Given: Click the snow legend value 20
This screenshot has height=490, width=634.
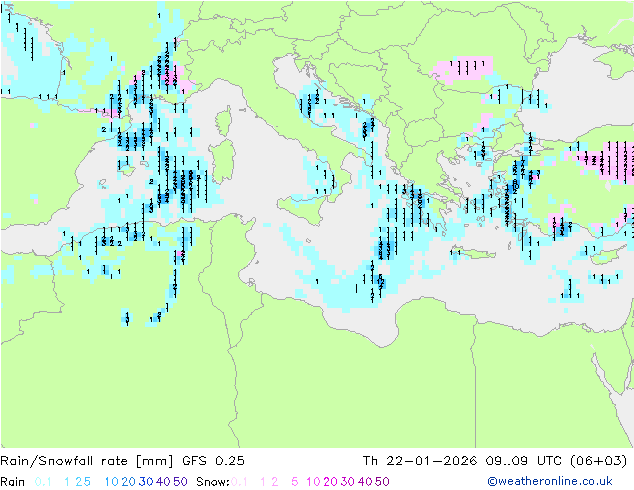Looking at the screenshot, I should coord(330,482).
